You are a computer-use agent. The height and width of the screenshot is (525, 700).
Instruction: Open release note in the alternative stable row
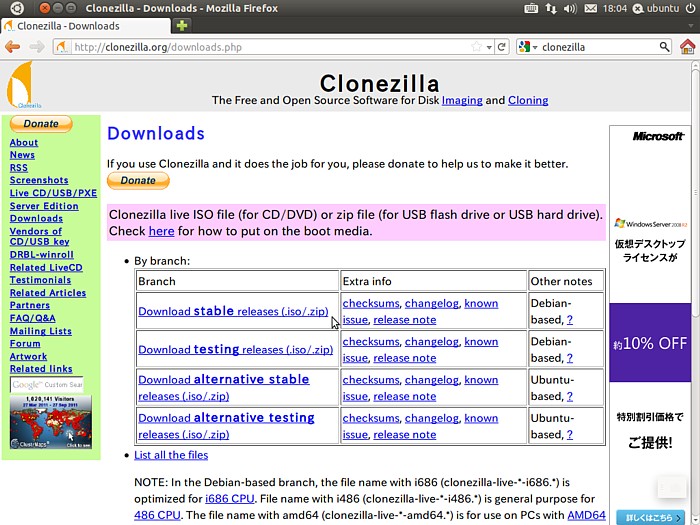click(404, 396)
